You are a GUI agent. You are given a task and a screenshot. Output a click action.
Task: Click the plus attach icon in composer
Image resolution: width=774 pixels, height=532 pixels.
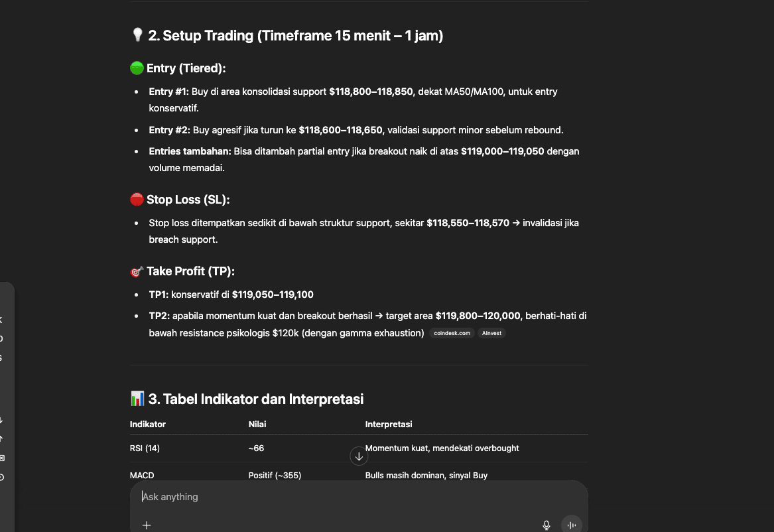pyautogui.click(x=147, y=525)
